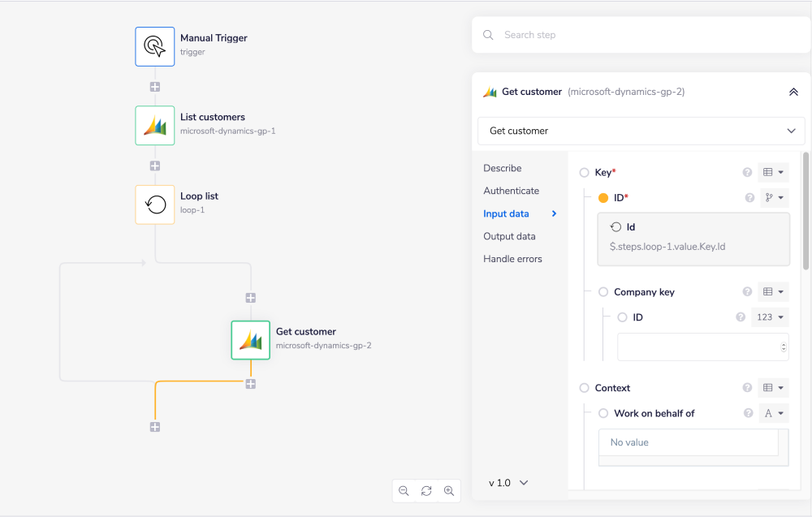
Task: Click the Work on behalf of value field
Action: pos(687,442)
